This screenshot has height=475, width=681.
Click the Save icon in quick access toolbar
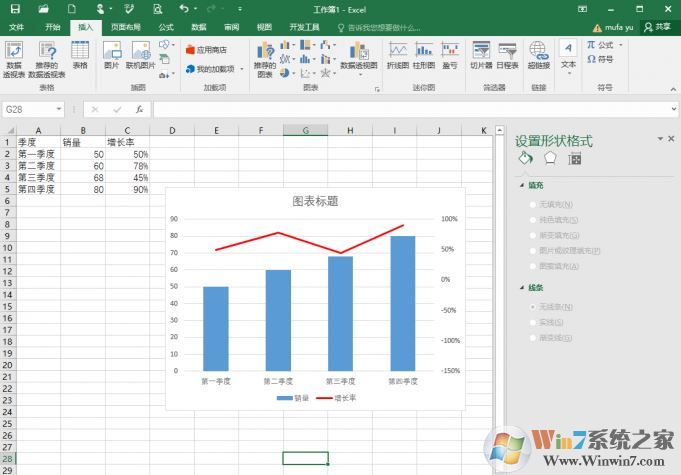tap(15, 9)
